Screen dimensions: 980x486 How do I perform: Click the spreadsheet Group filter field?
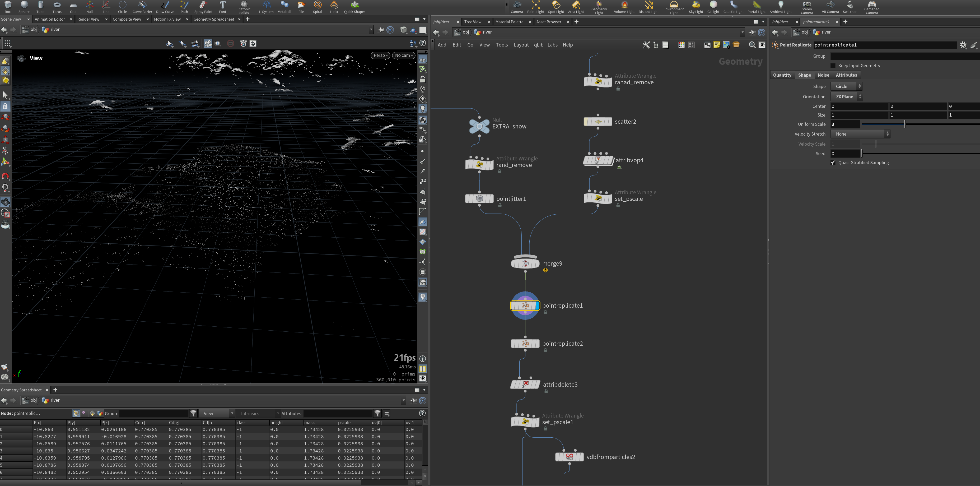(154, 413)
